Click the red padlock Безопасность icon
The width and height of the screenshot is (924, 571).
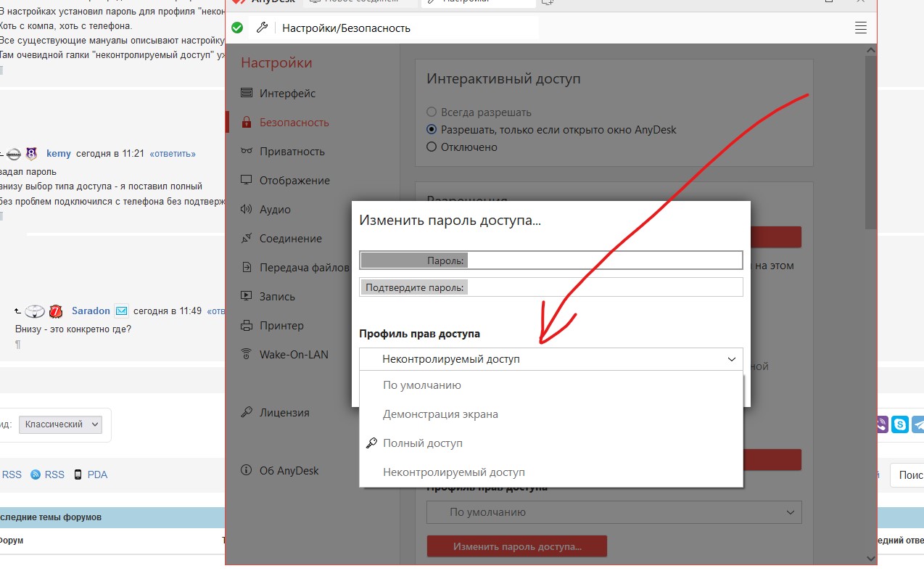pos(247,123)
